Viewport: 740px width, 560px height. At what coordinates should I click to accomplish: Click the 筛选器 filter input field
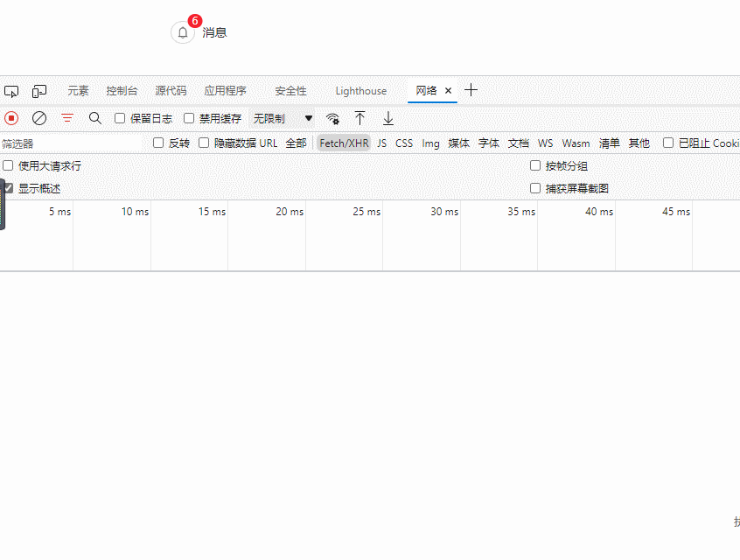(70, 143)
